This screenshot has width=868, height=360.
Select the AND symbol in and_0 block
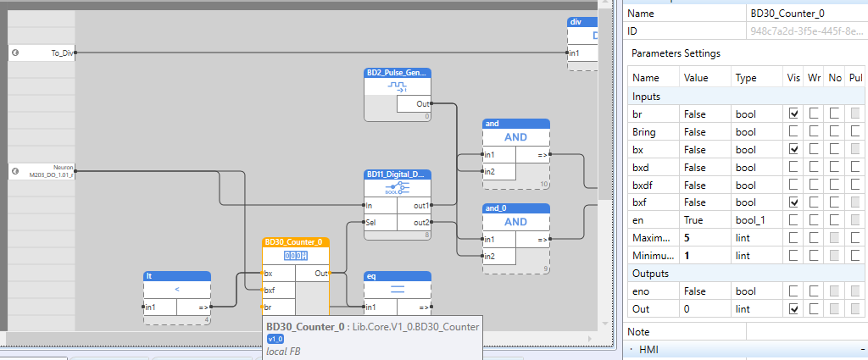coord(515,222)
